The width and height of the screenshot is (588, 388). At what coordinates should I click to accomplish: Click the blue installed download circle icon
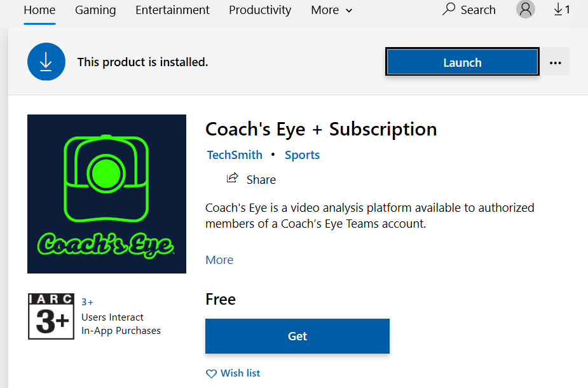[46, 62]
